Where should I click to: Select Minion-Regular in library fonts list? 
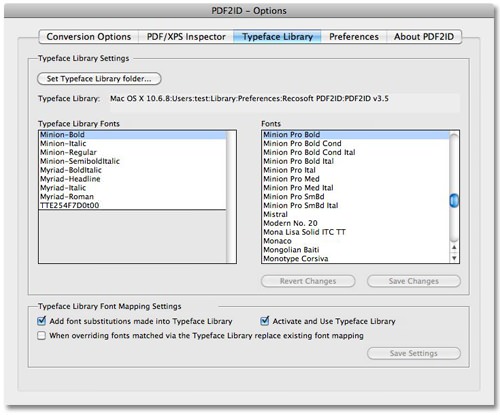click(132, 152)
